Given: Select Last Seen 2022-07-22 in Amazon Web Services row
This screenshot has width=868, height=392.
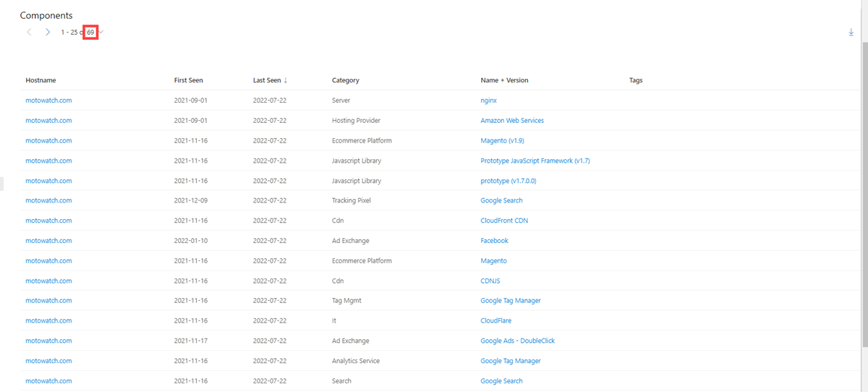Looking at the screenshot, I should tap(270, 121).
